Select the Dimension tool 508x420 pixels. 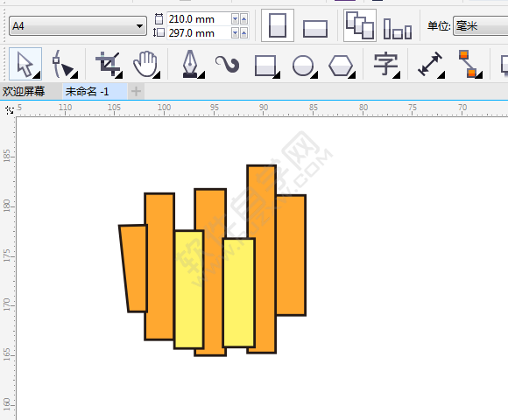(431, 65)
